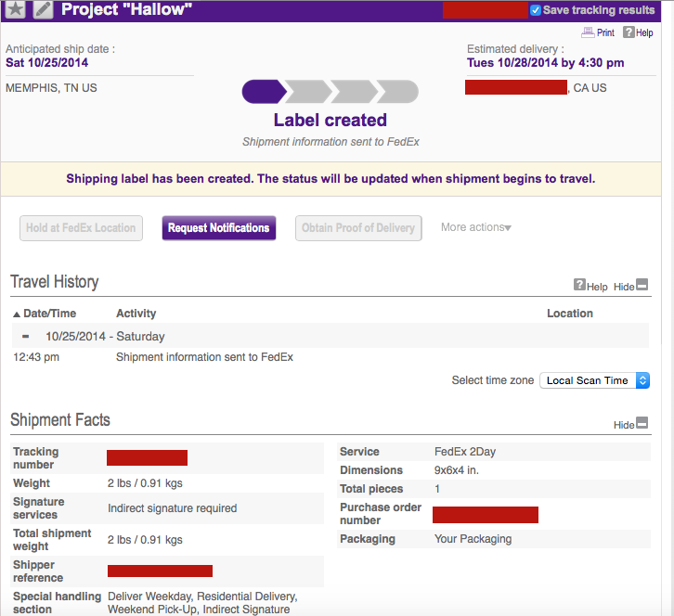Click the purple first progress step

[264, 92]
